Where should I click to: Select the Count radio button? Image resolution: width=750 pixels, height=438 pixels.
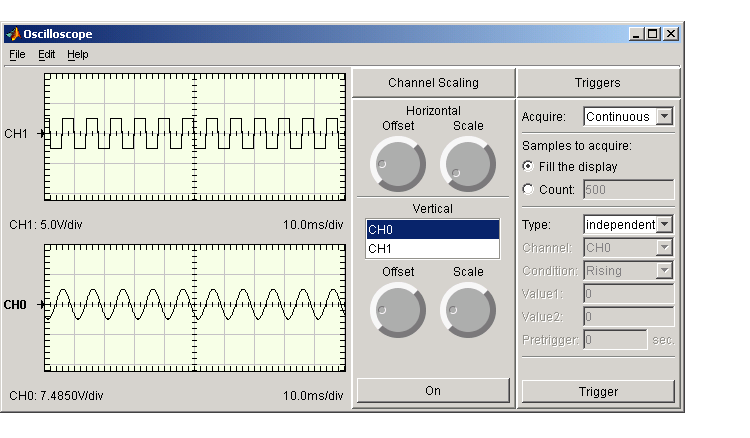pyautogui.click(x=528, y=189)
